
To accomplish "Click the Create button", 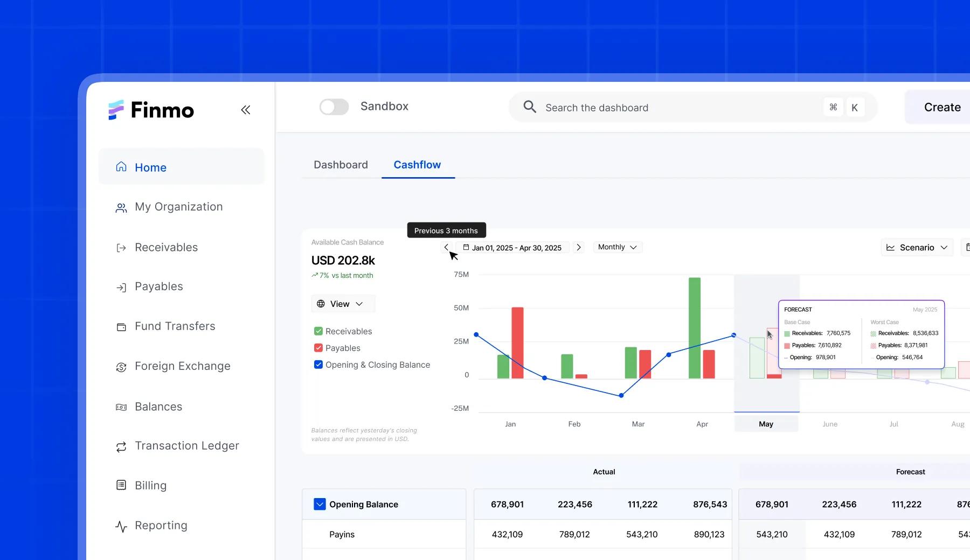I will [x=942, y=107].
